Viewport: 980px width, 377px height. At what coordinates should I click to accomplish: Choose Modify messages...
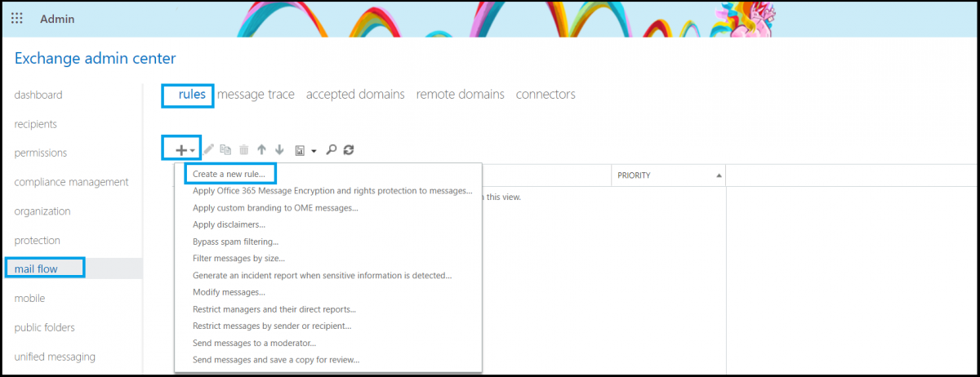(229, 292)
